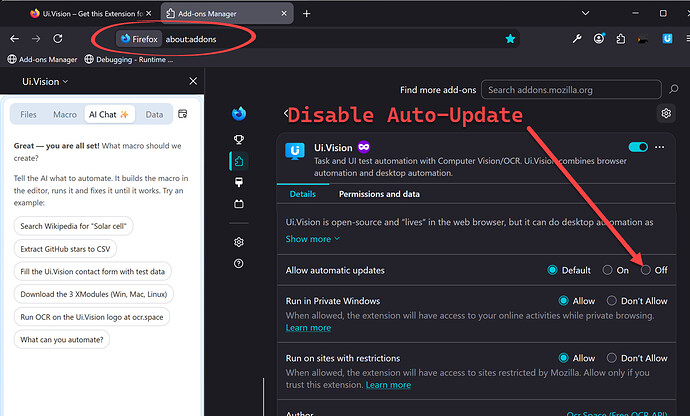This screenshot has height=416, width=690.
Task: Open the Add-ons Manager bookmark
Action: pos(42,59)
